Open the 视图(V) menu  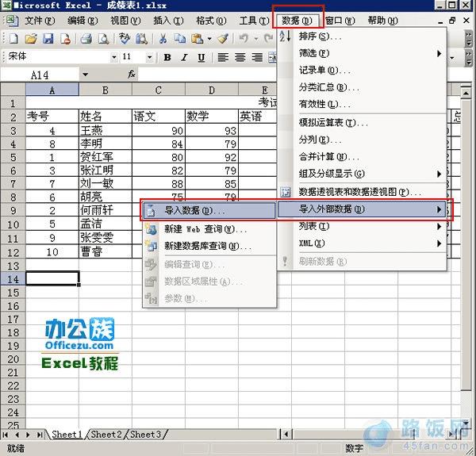125,21
